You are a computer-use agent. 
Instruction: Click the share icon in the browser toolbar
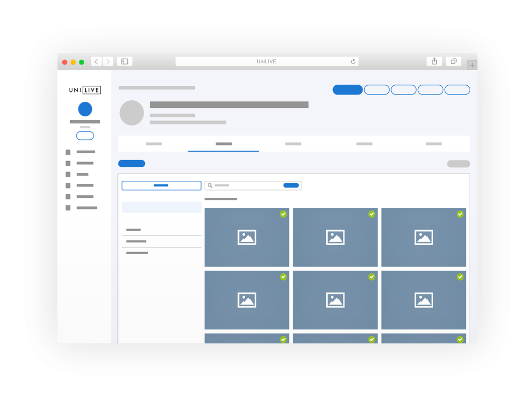pos(434,61)
